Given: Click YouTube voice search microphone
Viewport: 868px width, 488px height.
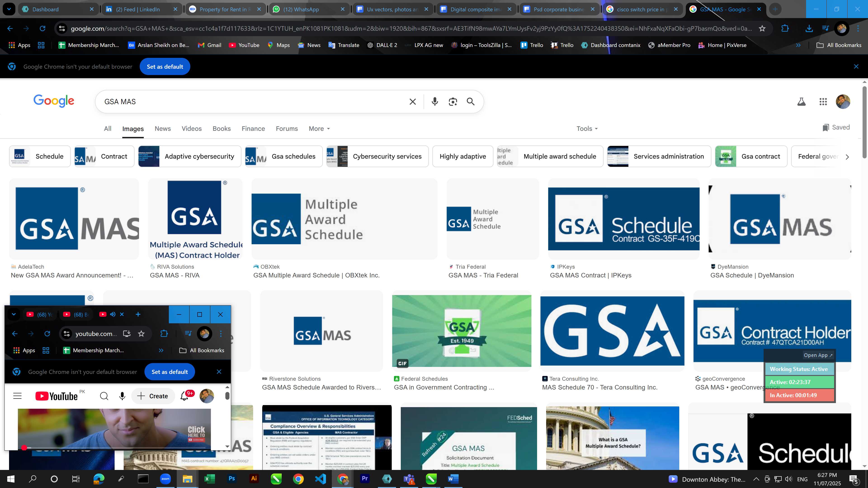Looking at the screenshot, I should pyautogui.click(x=122, y=396).
